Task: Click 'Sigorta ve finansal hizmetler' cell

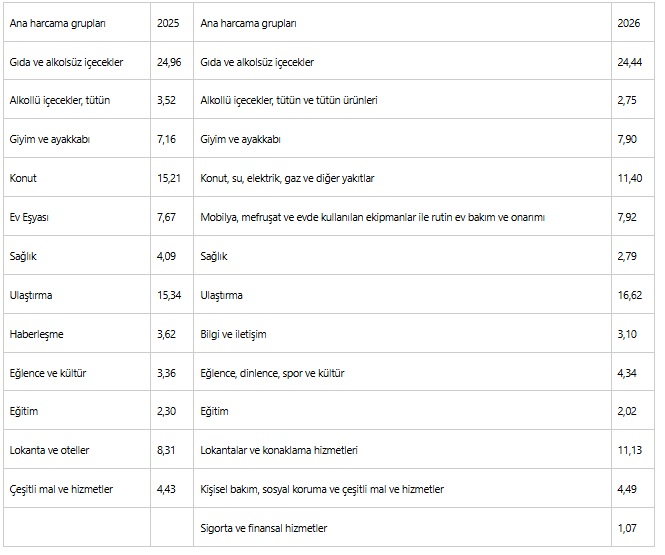Action: 264,527
